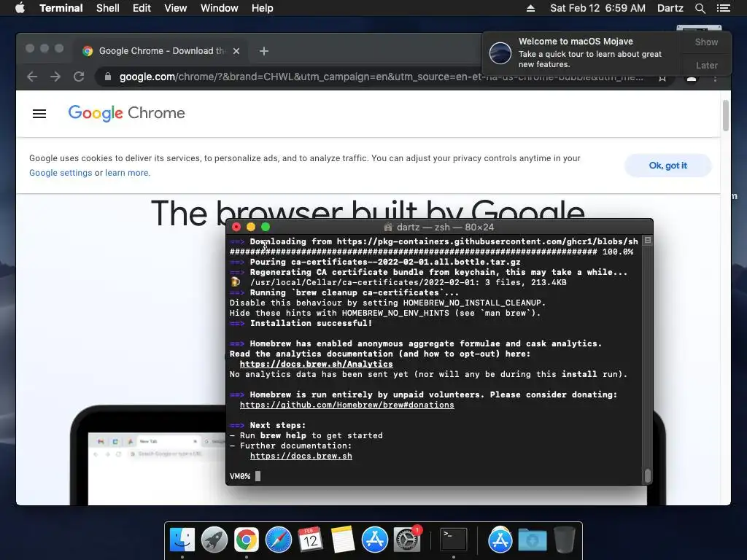Reload the Chrome page
The width and height of the screenshot is (747, 560).
(79, 77)
